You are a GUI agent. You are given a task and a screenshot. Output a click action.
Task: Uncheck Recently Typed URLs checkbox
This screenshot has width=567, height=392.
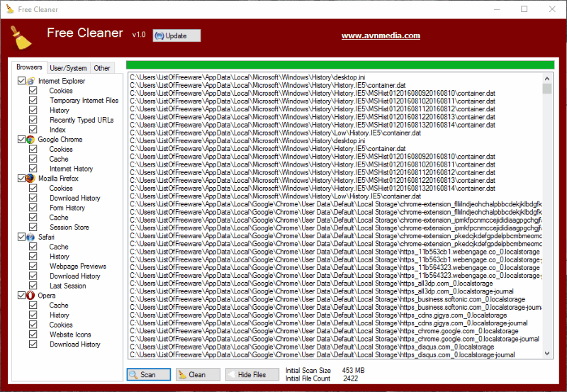(33, 120)
